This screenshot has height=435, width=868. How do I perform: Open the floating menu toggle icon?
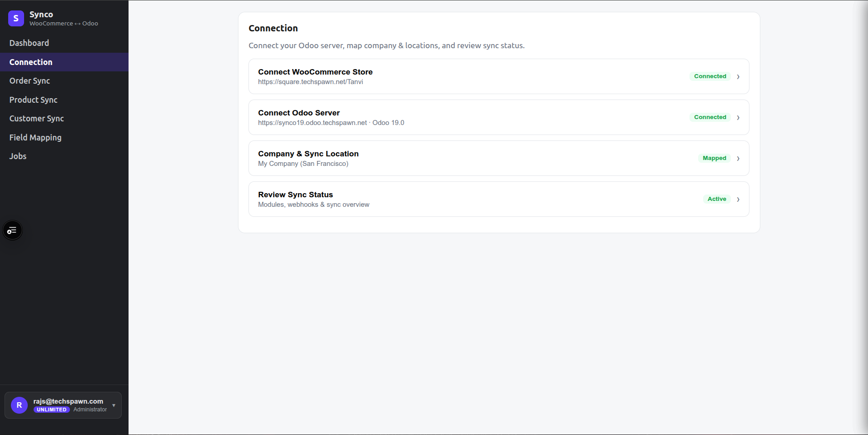(12, 230)
